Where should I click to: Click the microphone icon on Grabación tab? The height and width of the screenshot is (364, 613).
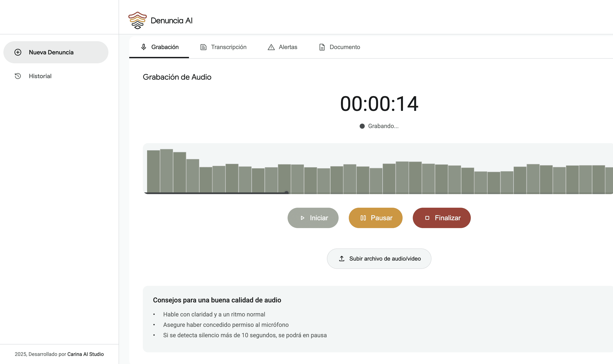tap(144, 47)
